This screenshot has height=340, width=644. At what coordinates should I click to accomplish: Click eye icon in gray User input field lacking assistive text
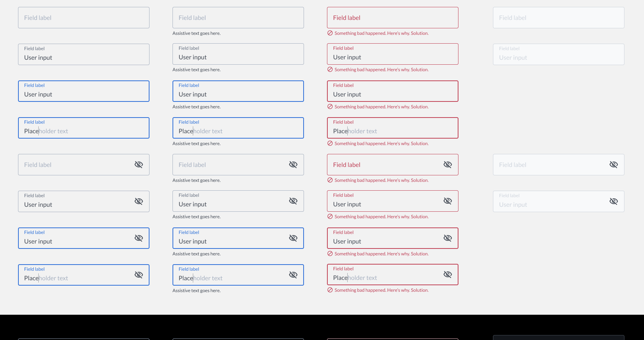coord(138,201)
